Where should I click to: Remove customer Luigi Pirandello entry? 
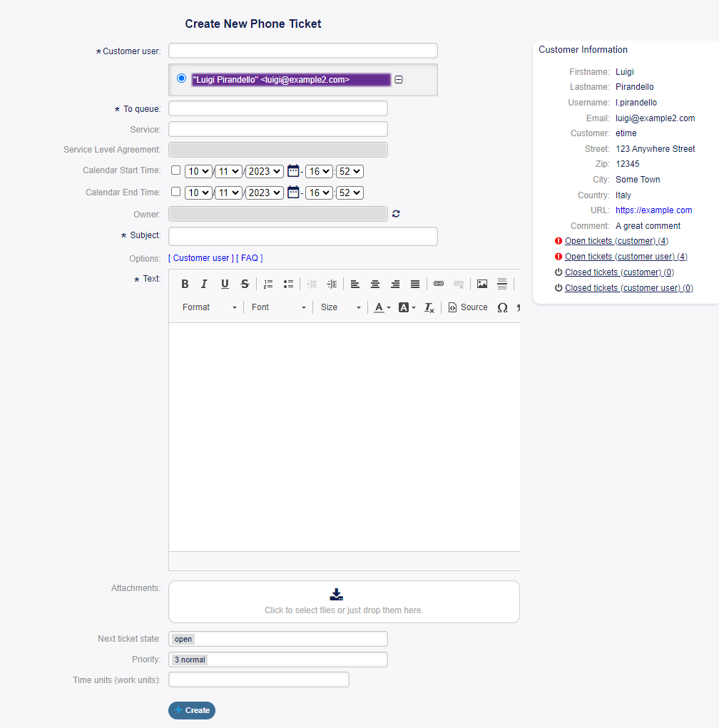[x=399, y=80]
